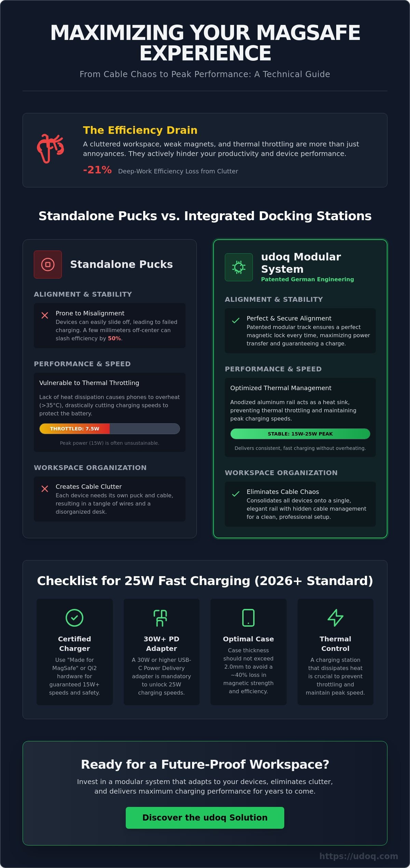This screenshot has width=410, height=868.
Task: Click the Patented German Engineering subtitle
Action: click(x=307, y=279)
